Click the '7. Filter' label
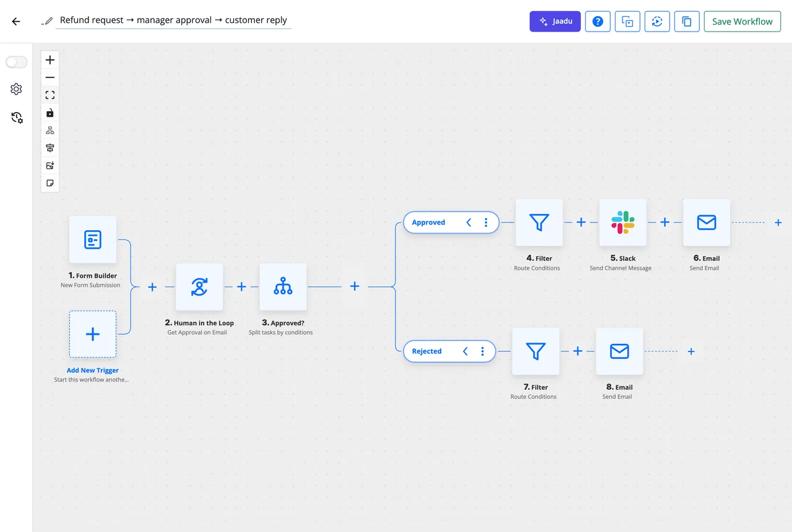The height and width of the screenshot is (532, 792). tap(536, 387)
